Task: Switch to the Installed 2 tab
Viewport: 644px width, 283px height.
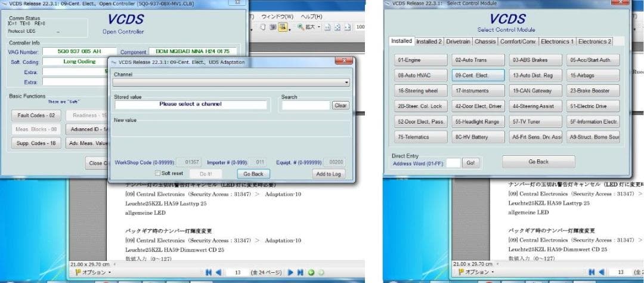Action: 429,42
